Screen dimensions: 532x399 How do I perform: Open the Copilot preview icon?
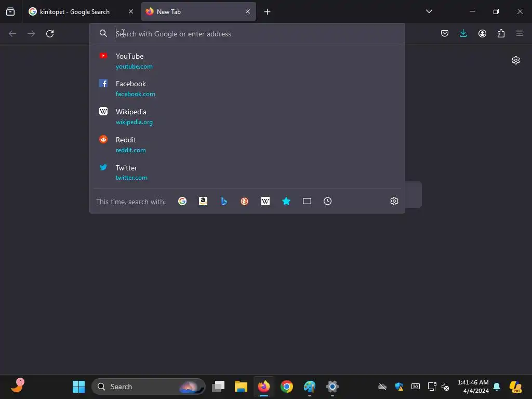pyautogui.click(x=515, y=387)
